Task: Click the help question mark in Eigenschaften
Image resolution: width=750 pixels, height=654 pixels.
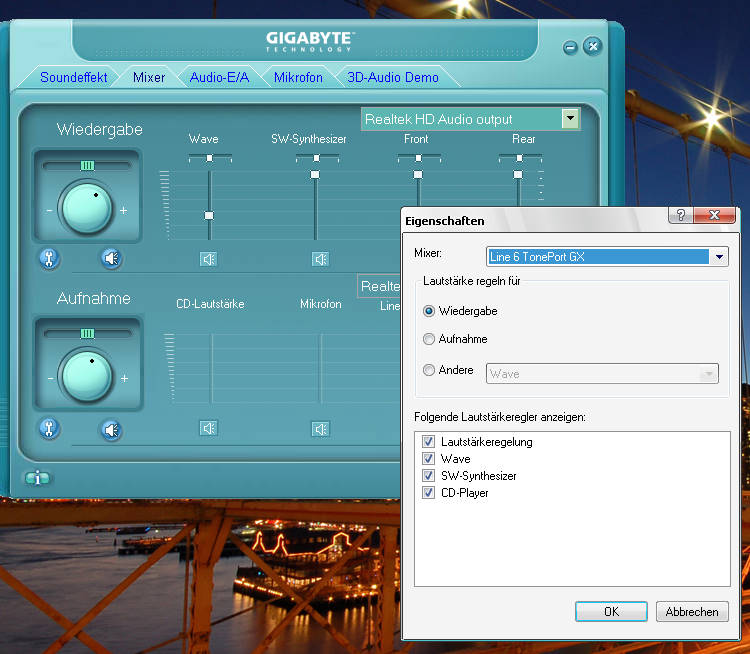Action: [x=681, y=215]
